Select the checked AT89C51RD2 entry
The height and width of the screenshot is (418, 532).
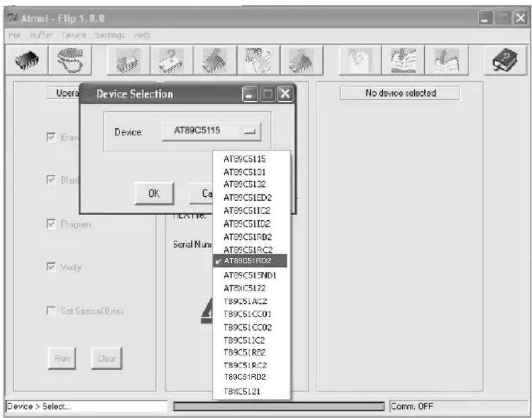click(250, 261)
